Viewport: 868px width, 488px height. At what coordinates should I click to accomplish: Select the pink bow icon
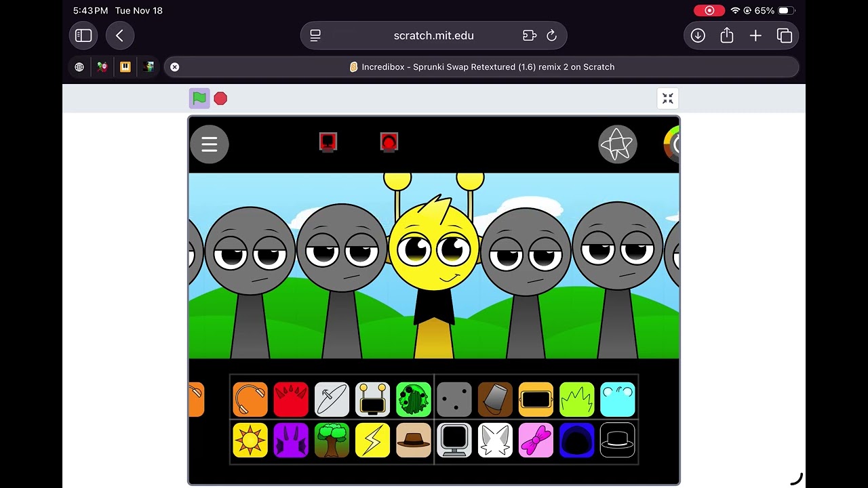(536, 440)
